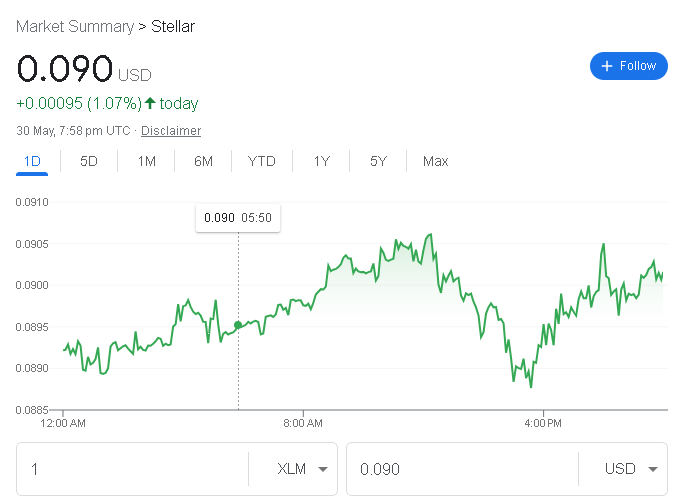Click the 4:00 PM axis label
682x501 pixels.
pos(542,424)
